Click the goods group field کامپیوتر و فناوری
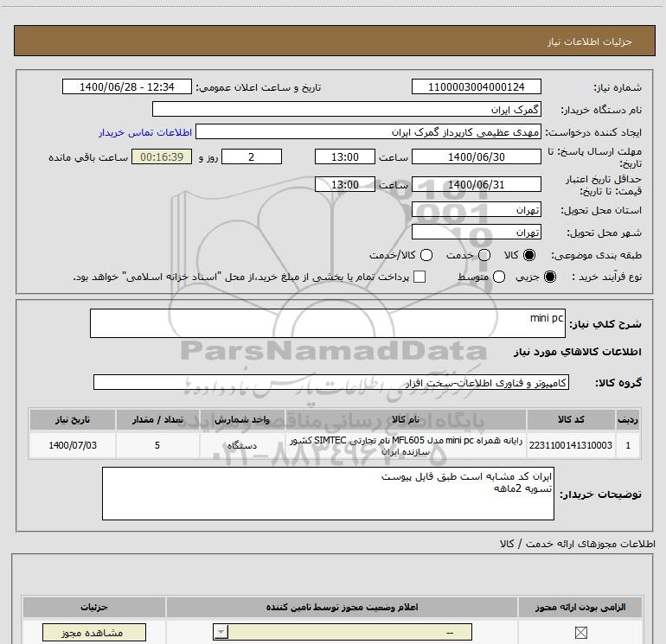Image resolution: width=666 pixels, height=644 pixels. click(331, 382)
